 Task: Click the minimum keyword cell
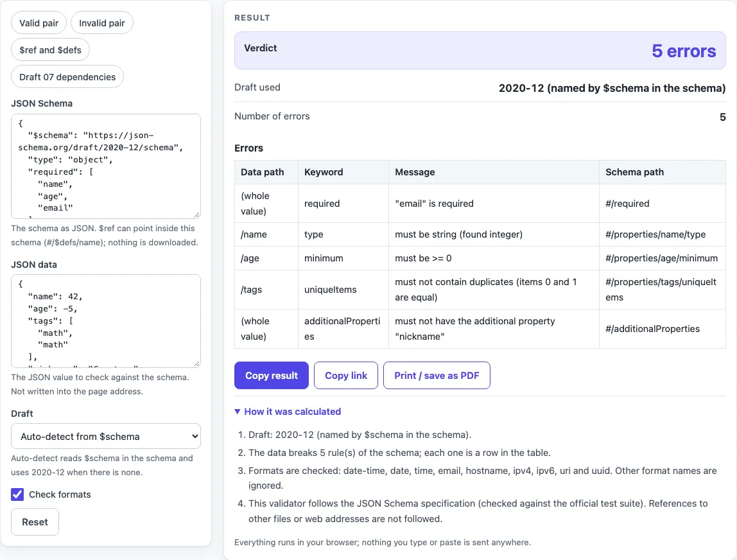coord(343,258)
